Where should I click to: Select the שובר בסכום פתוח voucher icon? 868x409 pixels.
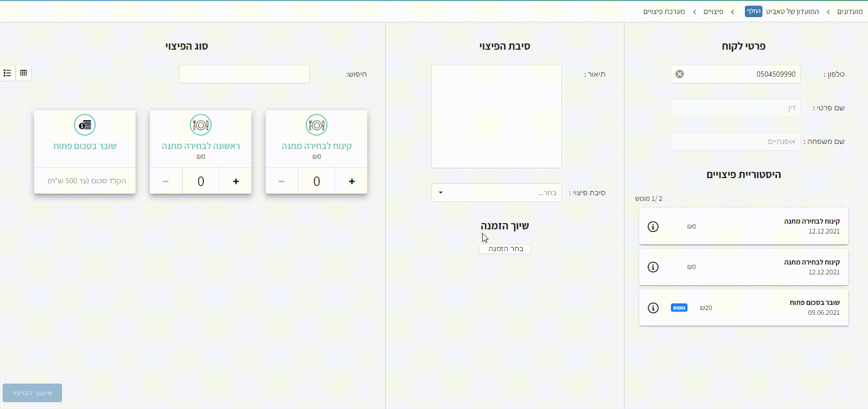click(85, 125)
